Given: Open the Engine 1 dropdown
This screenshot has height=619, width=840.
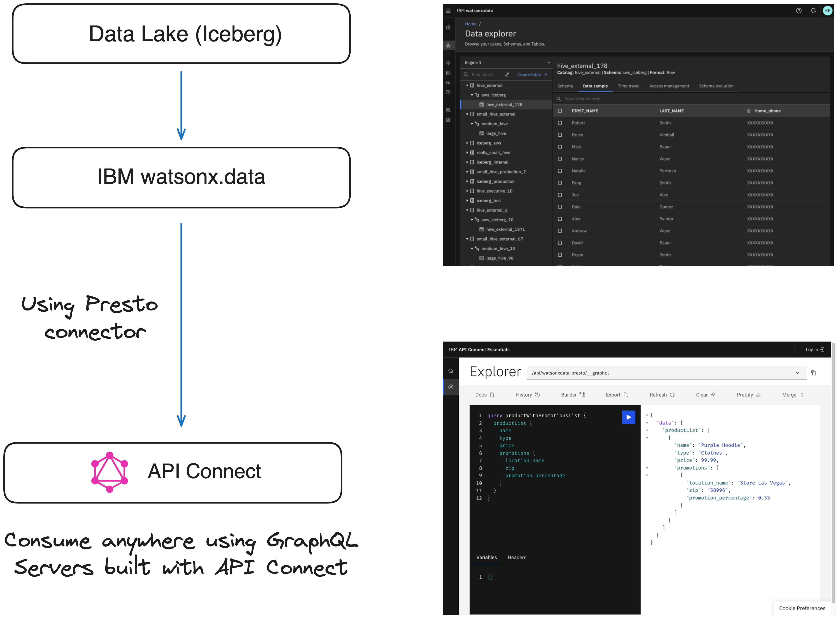Looking at the screenshot, I should 507,63.
